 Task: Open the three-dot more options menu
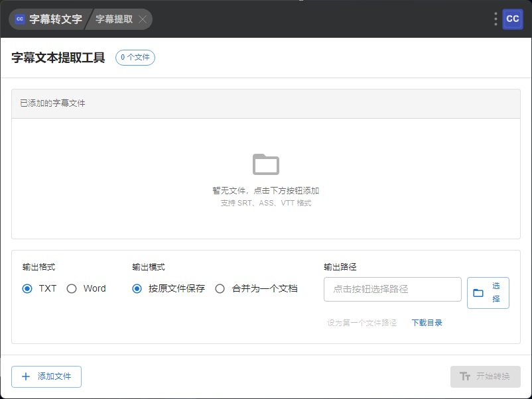click(x=496, y=19)
